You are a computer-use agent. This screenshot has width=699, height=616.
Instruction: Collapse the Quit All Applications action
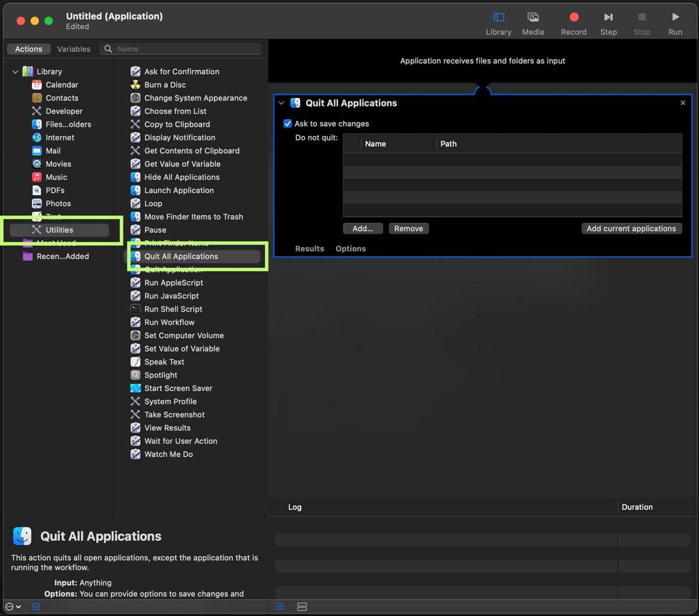pos(281,104)
